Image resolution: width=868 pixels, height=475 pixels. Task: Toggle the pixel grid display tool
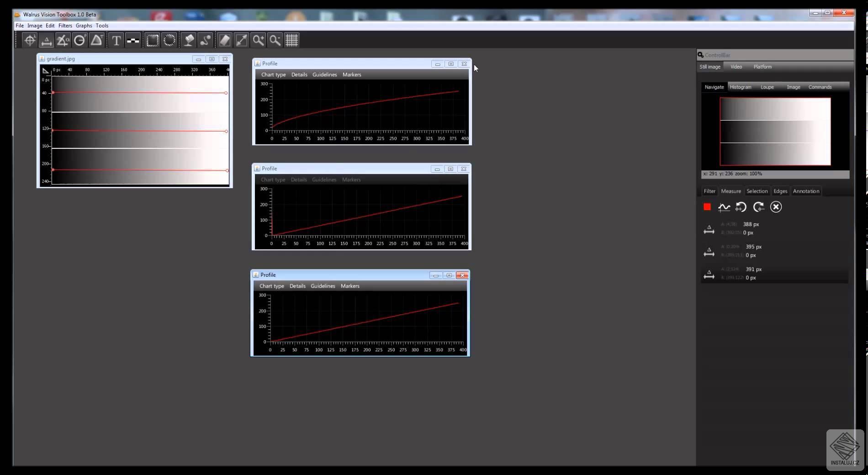292,40
